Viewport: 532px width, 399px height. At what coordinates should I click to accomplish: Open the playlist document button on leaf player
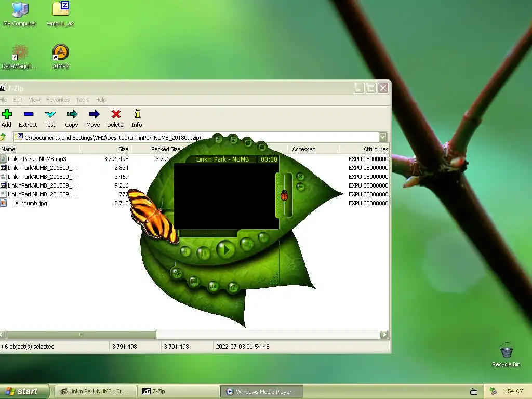[x=233, y=288]
